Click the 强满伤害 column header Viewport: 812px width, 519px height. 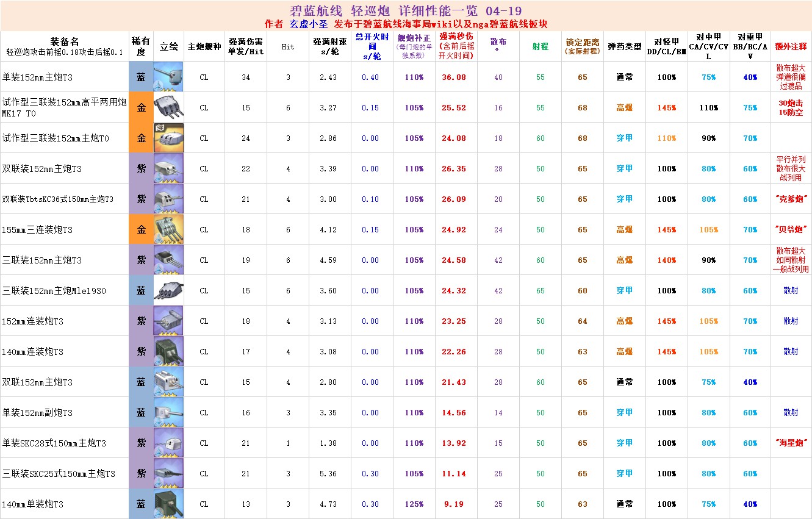point(246,46)
